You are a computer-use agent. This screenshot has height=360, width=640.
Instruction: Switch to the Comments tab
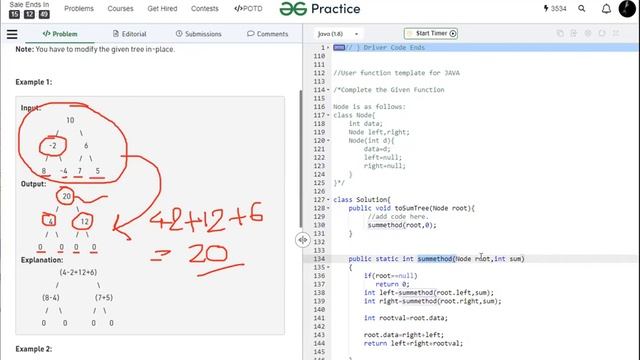pos(267,34)
